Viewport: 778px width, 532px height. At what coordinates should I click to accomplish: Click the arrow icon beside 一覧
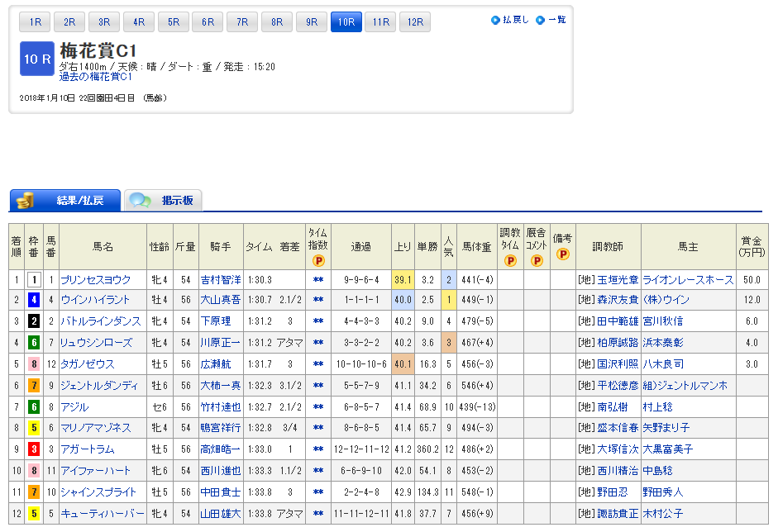[540, 20]
